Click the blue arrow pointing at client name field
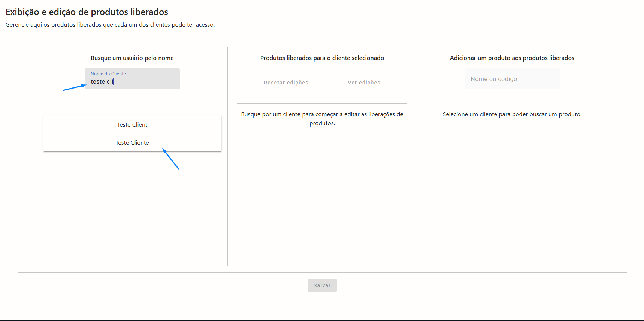The image size is (644, 321). click(74, 87)
